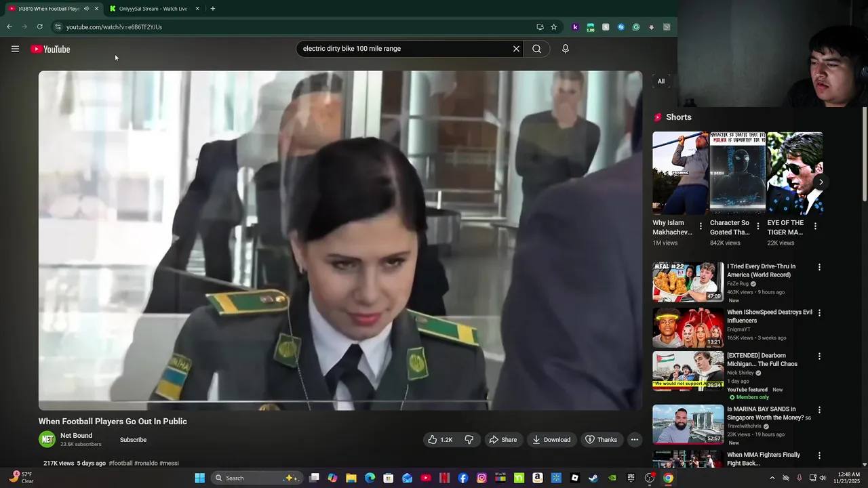
Task: Show the next Shorts with arrow
Action: point(821,182)
